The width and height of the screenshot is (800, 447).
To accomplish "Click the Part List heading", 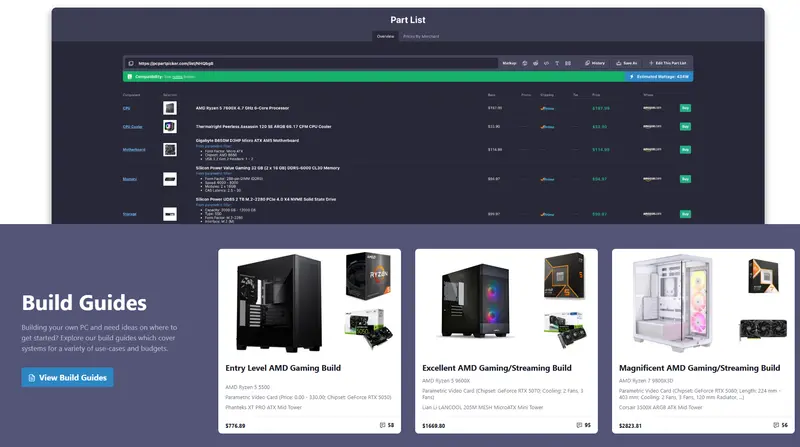I will (408, 20).
